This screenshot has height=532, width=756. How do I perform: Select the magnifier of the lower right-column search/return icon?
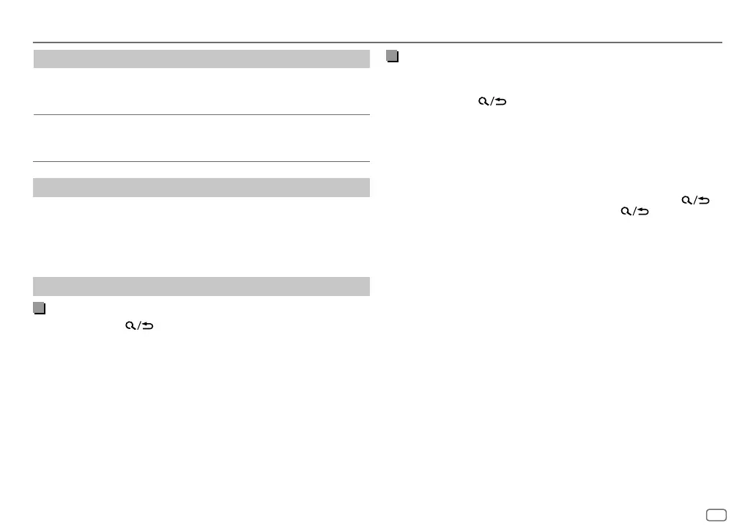tap(626, 211)
